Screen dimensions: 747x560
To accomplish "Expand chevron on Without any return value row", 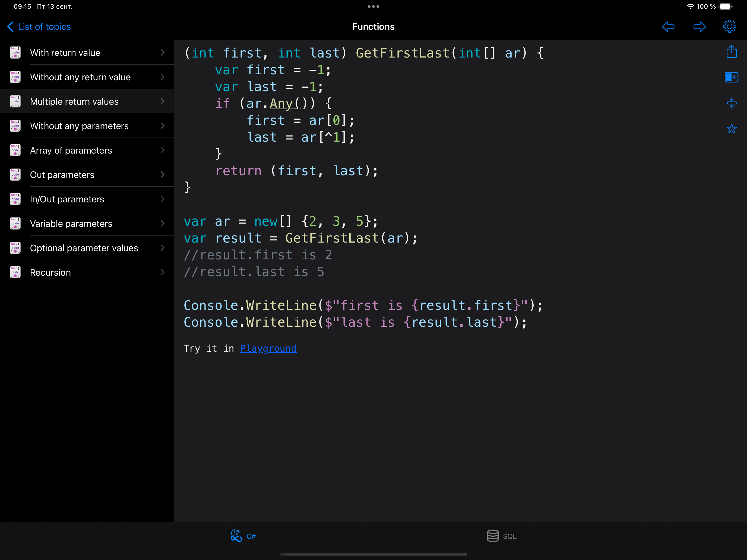I will [162, 77].
